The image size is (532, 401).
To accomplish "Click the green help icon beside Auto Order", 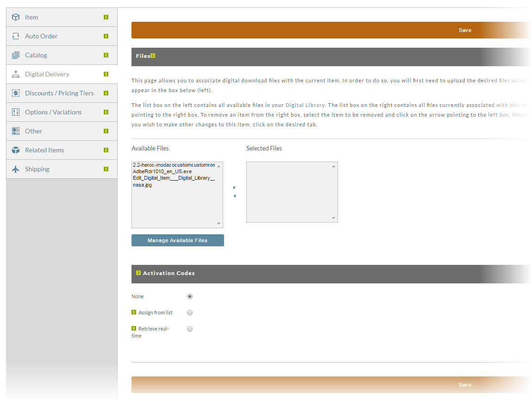I will click(106, 36).
